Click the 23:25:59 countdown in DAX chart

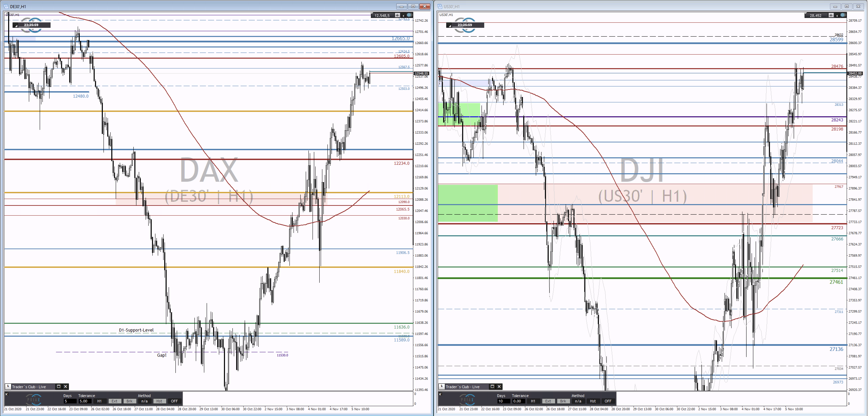[x=31, y=25]
